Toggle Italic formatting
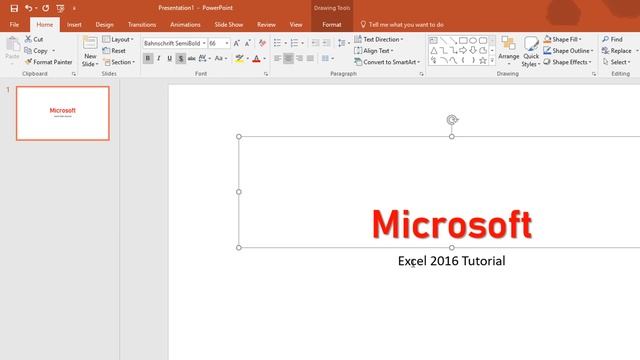This screenshot has width=640, height=360. [159, 58]
